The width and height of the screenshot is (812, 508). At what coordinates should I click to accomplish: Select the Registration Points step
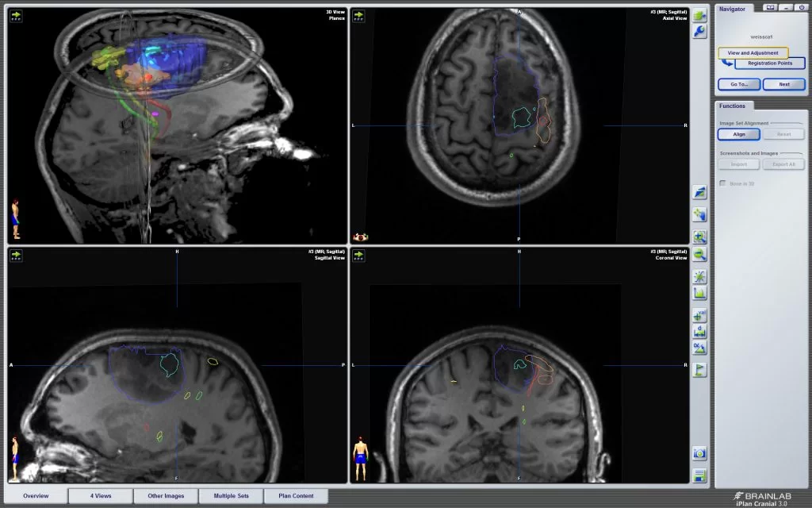[769, 63]
